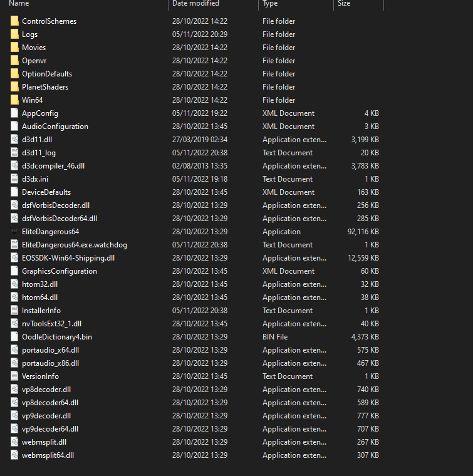Select the d3d11.dll file icon
The height and width of the screenshot is (476, 473).
(x=14, y=139)
